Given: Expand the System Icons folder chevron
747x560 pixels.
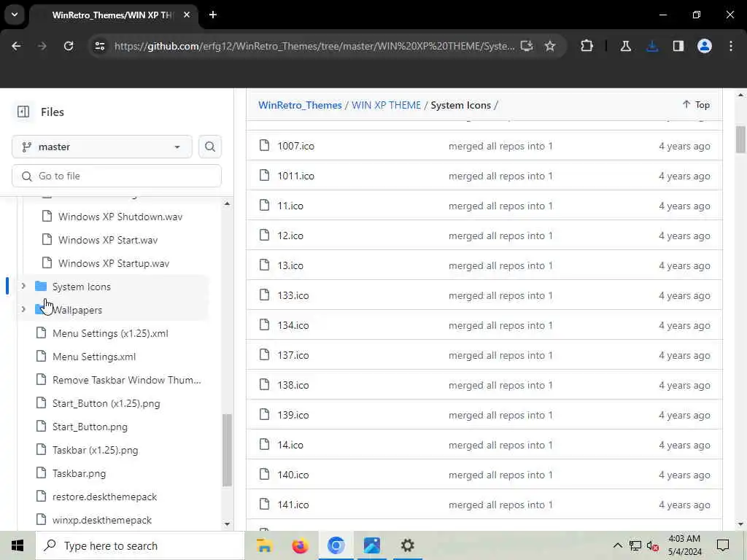Looking at the screenshot, I should pos(23,286).
